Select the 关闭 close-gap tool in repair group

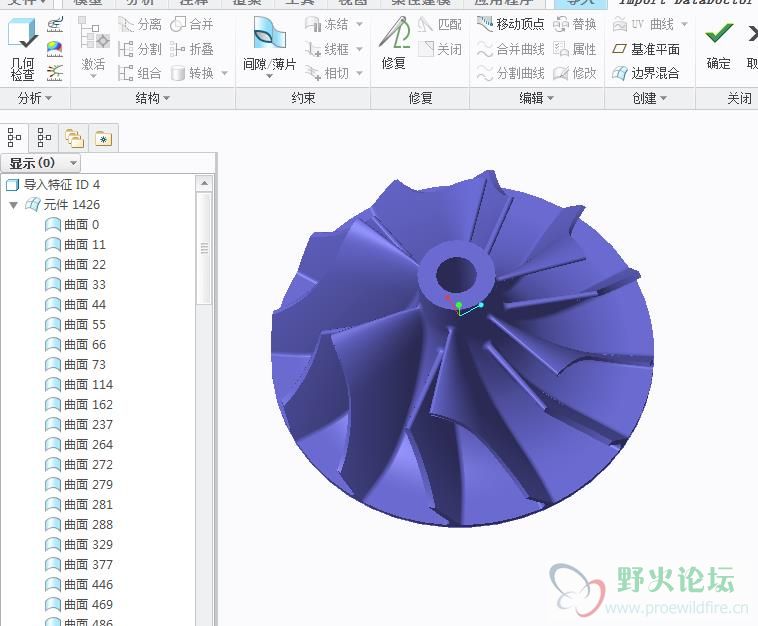[x=440, y=49]
